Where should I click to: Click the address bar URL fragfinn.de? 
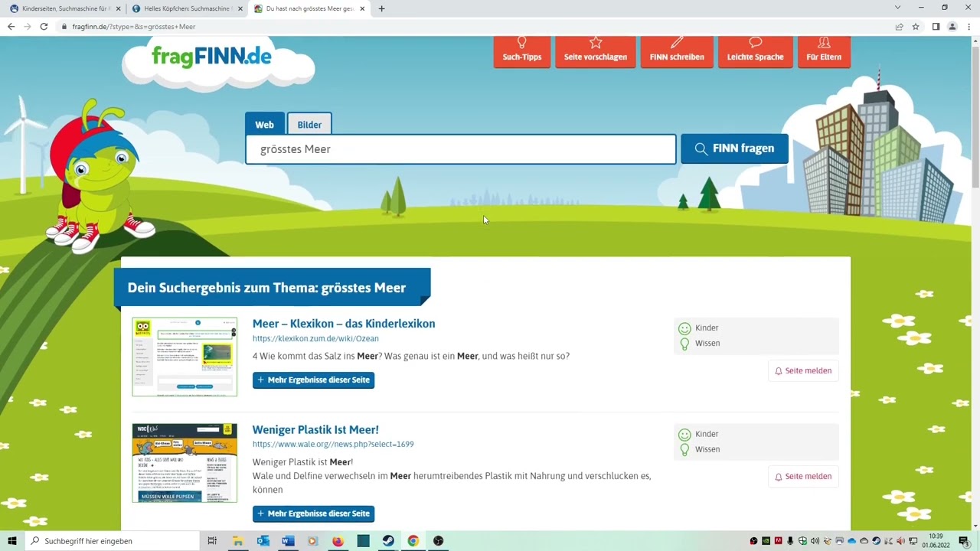point(134,27)
